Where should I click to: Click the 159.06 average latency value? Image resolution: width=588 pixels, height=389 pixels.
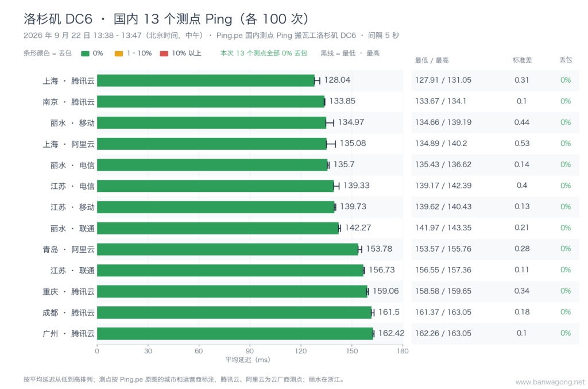[385, 291]
